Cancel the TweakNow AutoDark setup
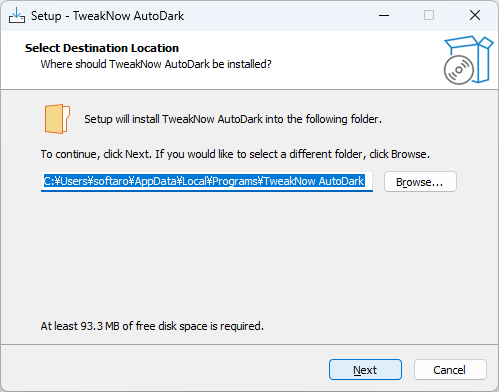Viewport: 499px width, 392px height. pyautogui.click(x=450, y=370)
